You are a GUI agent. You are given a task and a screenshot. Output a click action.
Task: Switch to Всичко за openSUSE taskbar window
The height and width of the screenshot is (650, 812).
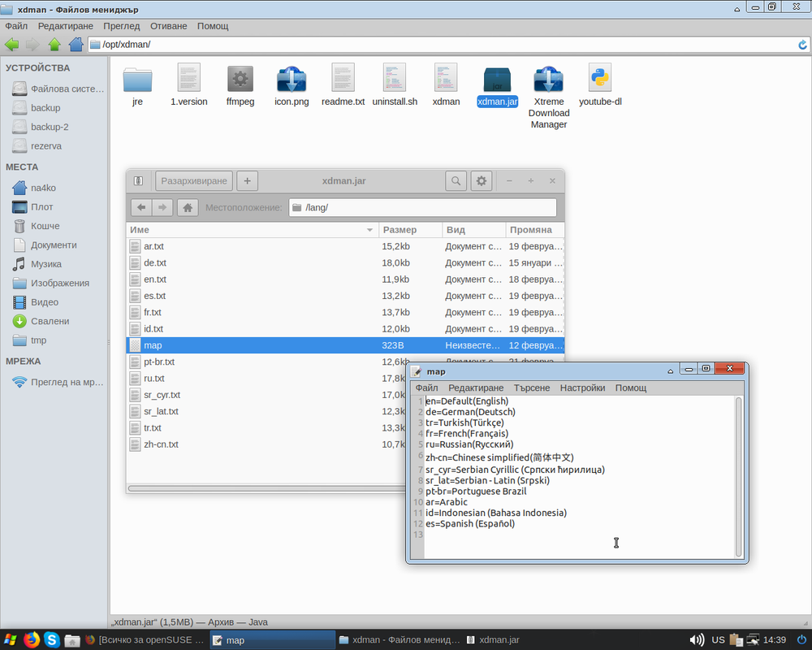[x=145, y=640]
